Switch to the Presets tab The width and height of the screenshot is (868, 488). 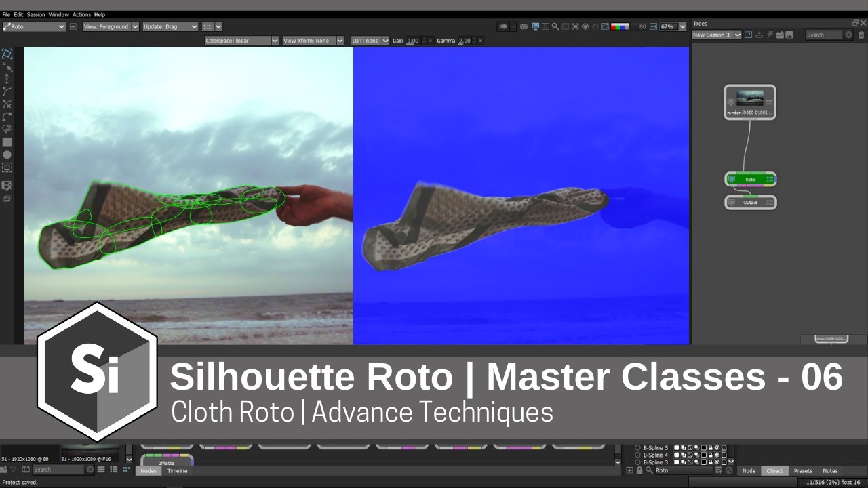click(803, 470)
